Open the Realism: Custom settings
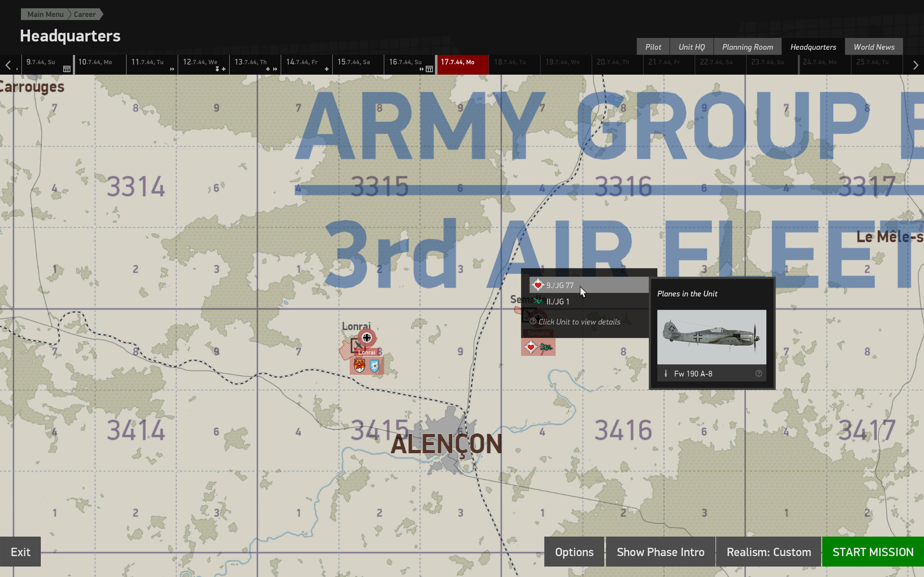This screenshot has width=924, height=577. click(x=768, y=552)
